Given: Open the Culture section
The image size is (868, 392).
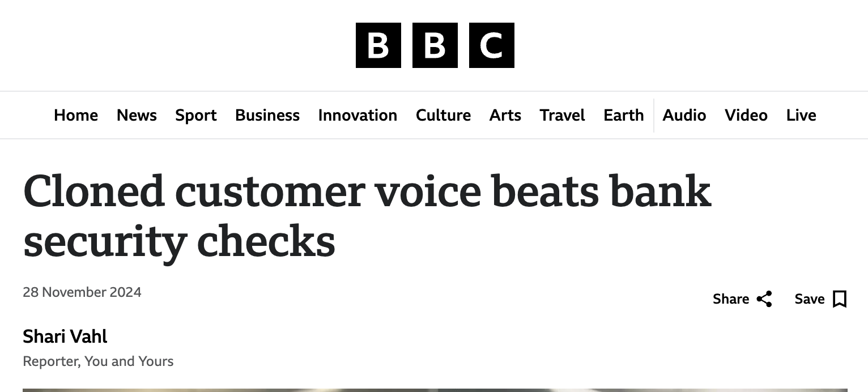Looking at the screenshot, I should point(443,115).
